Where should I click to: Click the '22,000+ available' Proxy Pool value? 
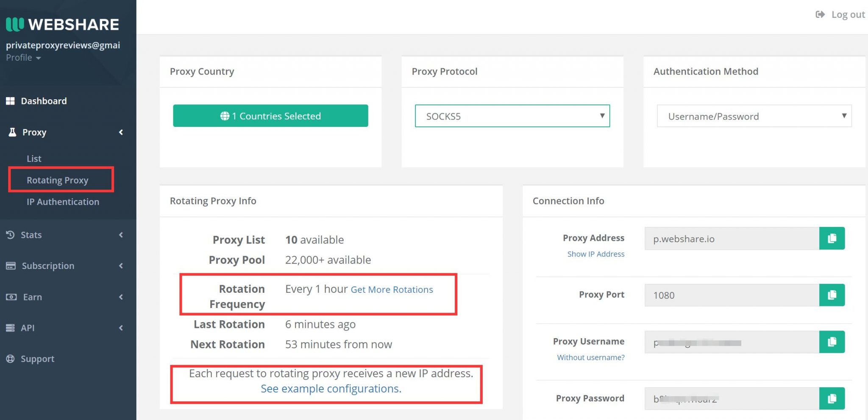pos(328,260)
